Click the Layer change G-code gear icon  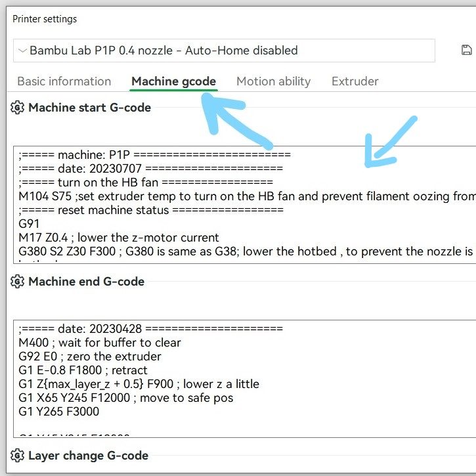[x=17, y=456]
